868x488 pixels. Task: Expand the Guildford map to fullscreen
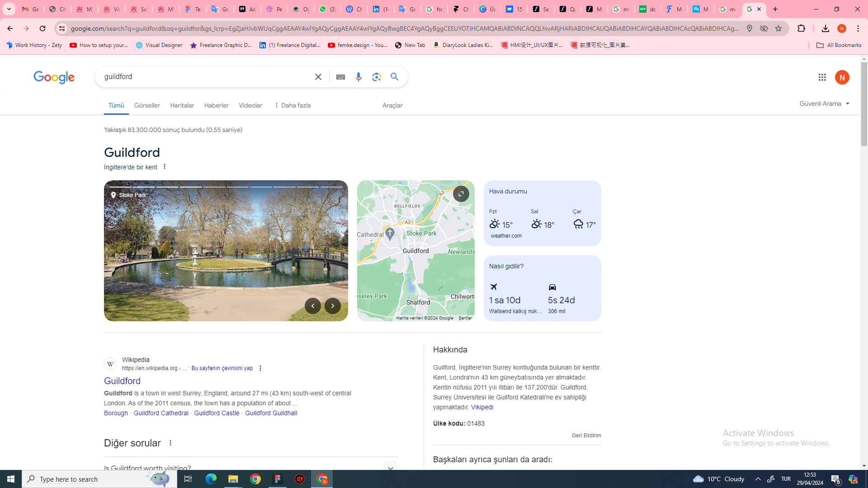[461, 194]
